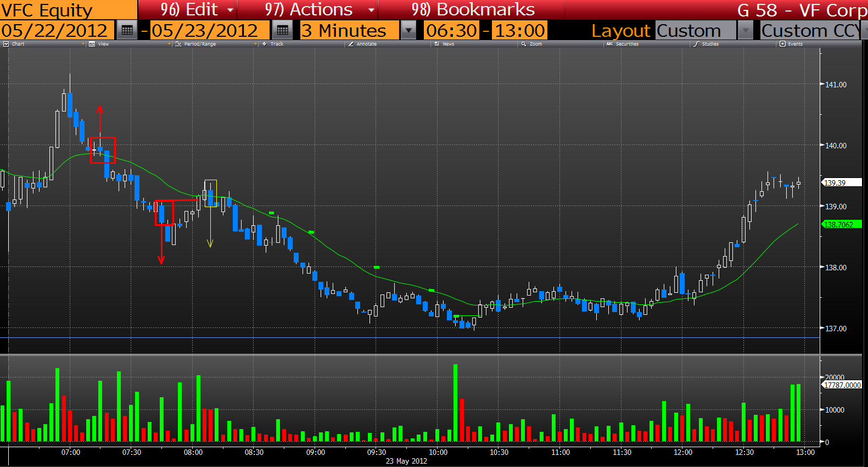Click the 07:00 time axis label
The image size is (868, 467).
tap(71, 452)
